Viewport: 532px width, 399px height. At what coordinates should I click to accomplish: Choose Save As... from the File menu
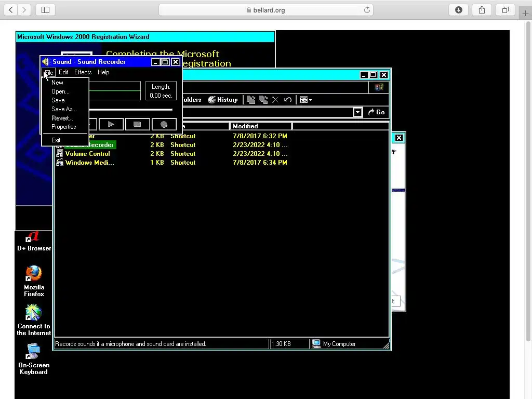pos(65,109)
